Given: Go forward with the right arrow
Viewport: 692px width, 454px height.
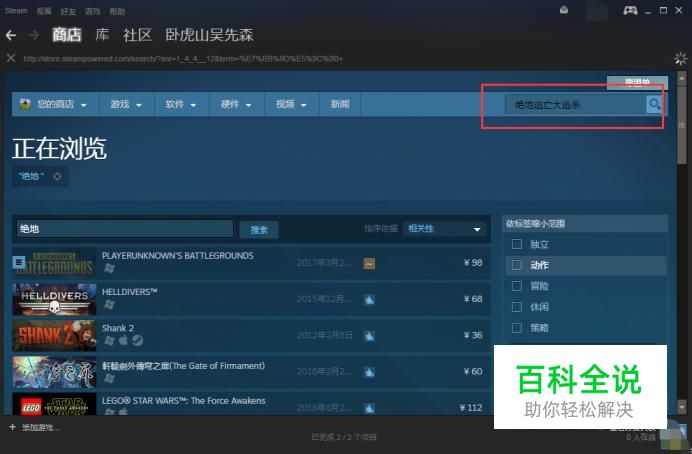Looking at the screenshot, I should point(34,35).
